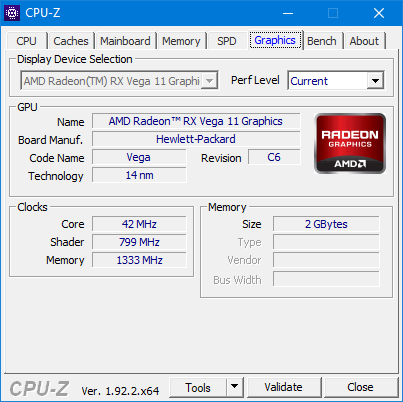This screenshot has height=402, width=403.
Task: Click the empty Bus Width field
Action: pyautogui.click(x=326, y=279)
